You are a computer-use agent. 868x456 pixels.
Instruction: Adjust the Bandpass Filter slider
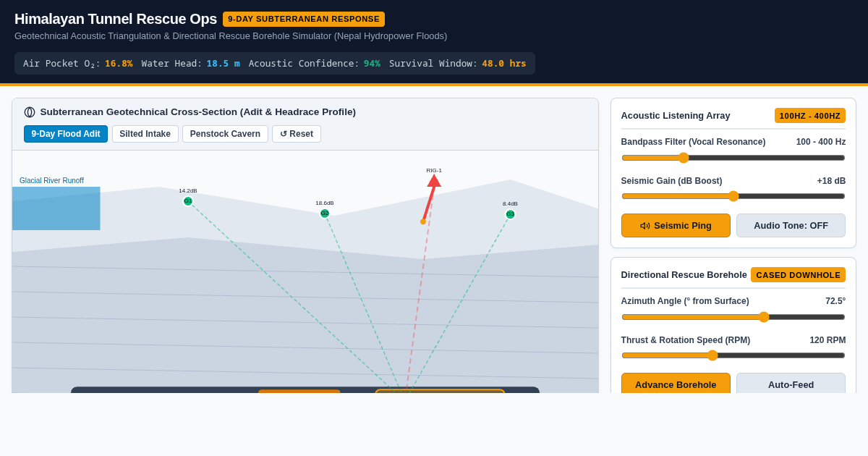coord(733,158)
